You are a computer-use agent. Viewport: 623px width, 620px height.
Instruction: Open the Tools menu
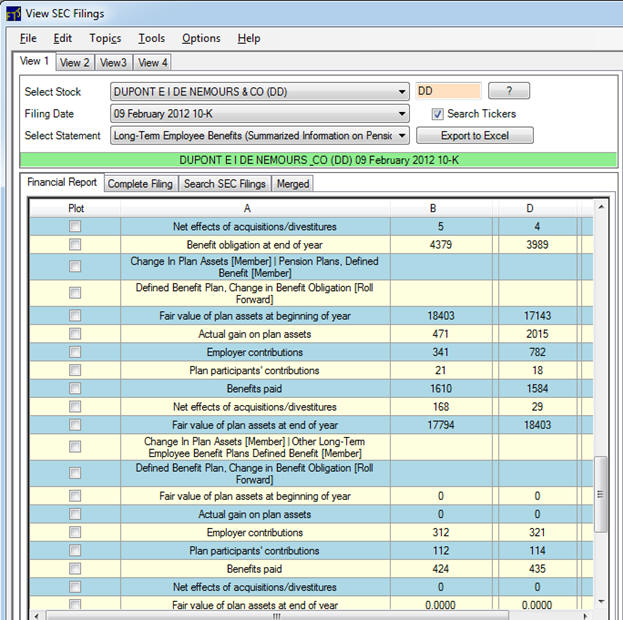pos(151,38)
